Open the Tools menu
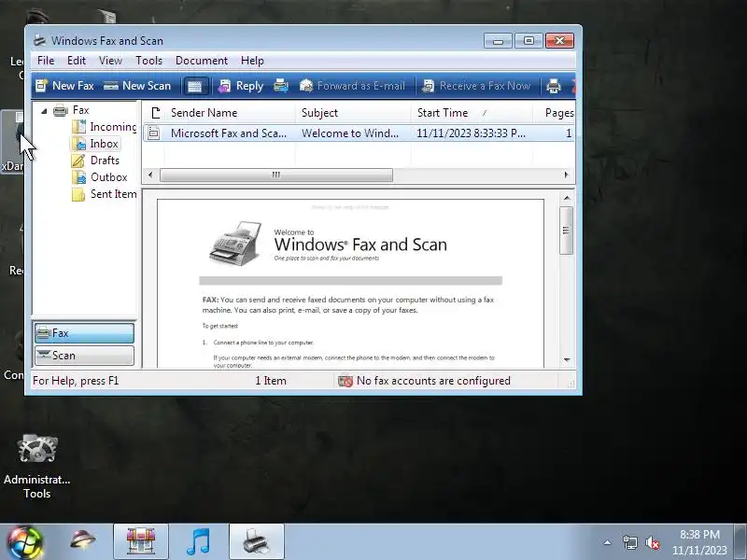This screenshot has height=560, width=747. 148,61
